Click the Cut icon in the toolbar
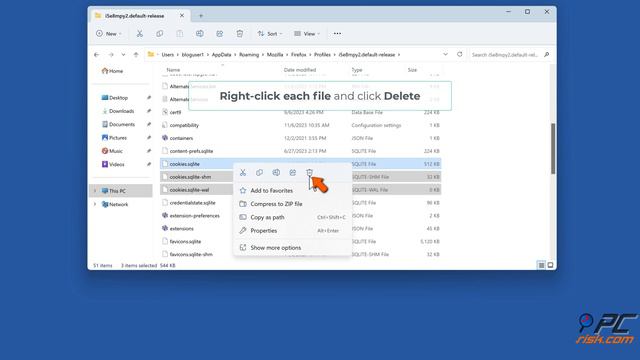 (x=140, y=34)
